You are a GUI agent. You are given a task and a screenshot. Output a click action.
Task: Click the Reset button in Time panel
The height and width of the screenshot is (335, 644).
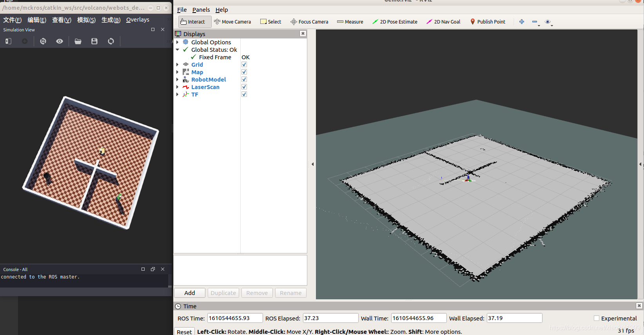(184, 332)
